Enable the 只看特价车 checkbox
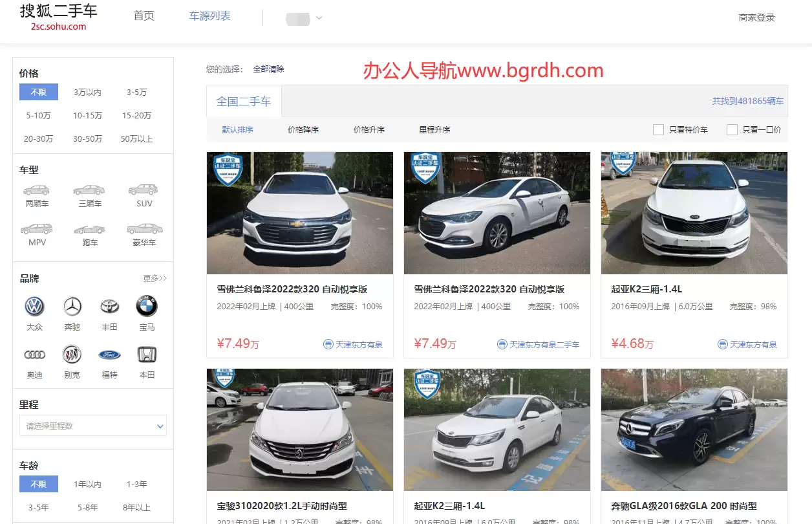 point(657,129)
